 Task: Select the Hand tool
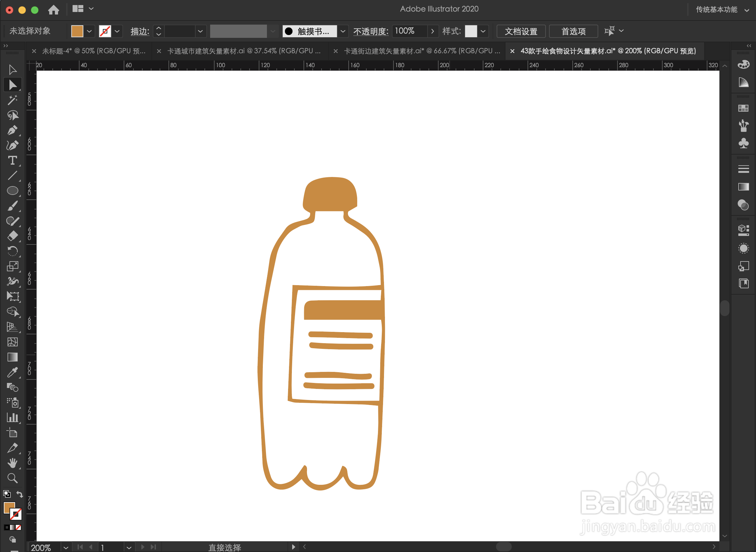click(x=12, y=463)
